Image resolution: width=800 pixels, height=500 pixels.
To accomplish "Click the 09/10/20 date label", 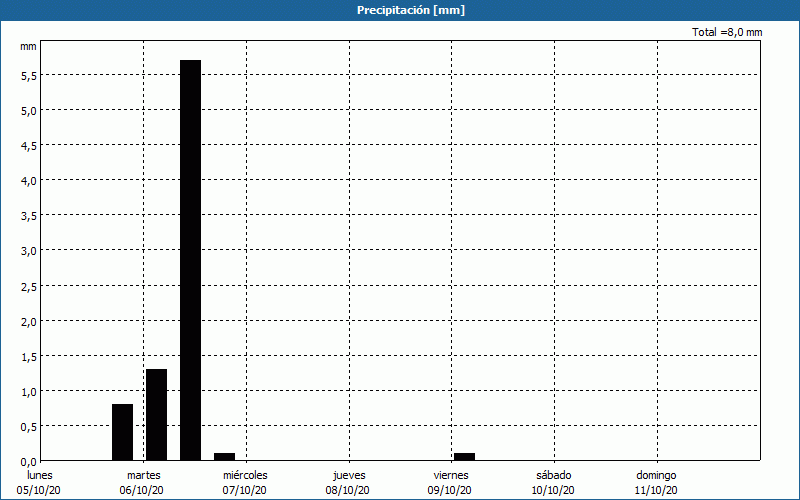I will tap(450, 490).
